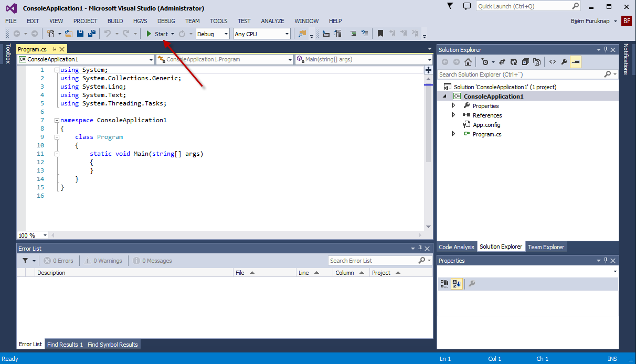This screenshot has height=364, width=636.
Task: Expand the Properties node in Solution Explorer
Action: (x=454, y=106)
